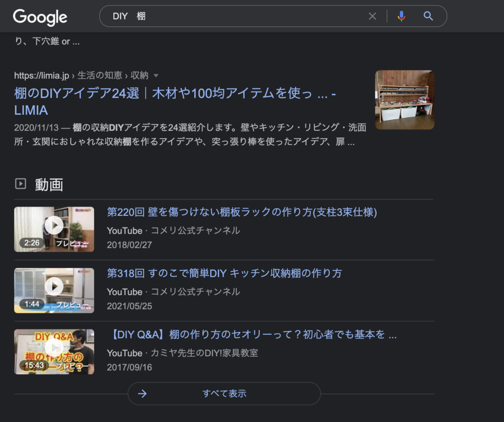Click the 動画 section video icon
Image resolution: width=504 pixels, height=422 pixels.
[x=21, y=183]
